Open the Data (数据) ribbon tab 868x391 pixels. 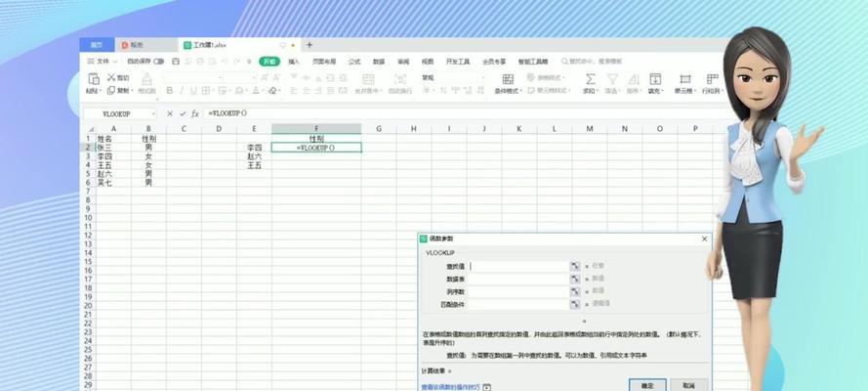click(379, 62)
